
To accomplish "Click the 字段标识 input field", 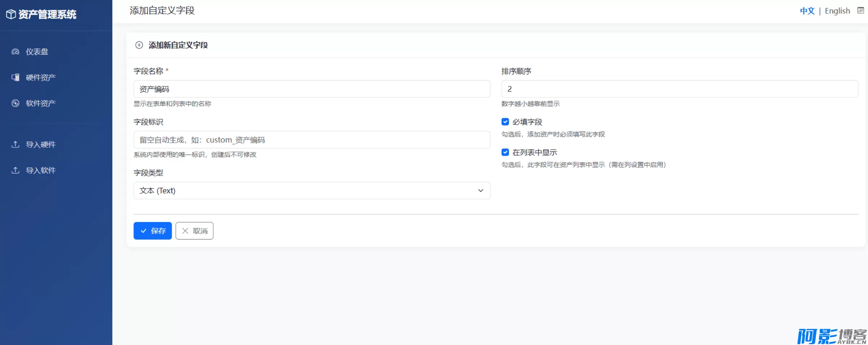I will (x=311, y=140).
